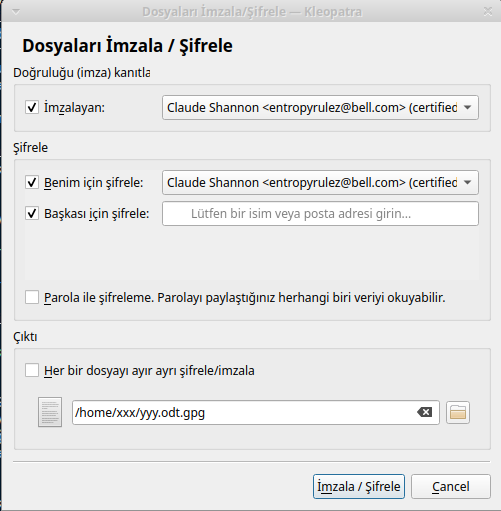Viewport: 501px width, 511px height.
Task: Focus the recipient name or email field
Action: [x=320, y=213]
